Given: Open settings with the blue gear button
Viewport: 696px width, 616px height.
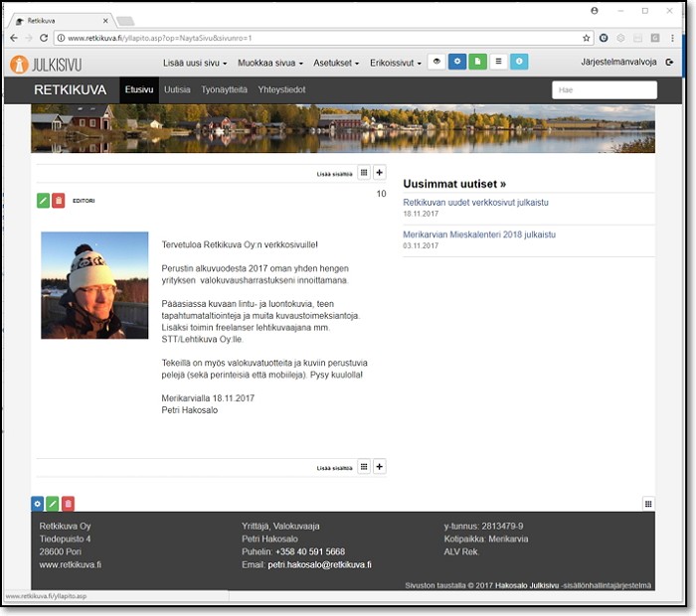Looking at the screenshot, I should [x=457, y=62].
